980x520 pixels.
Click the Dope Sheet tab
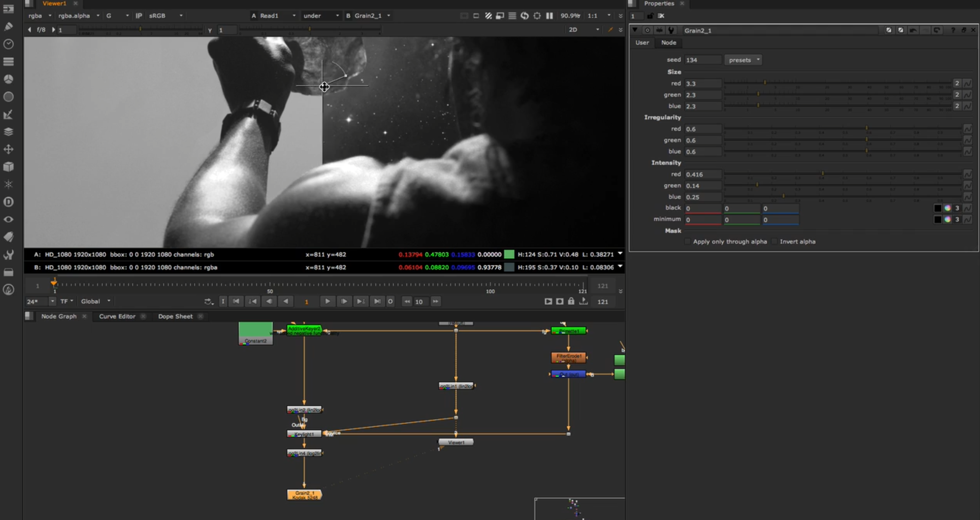175,316
